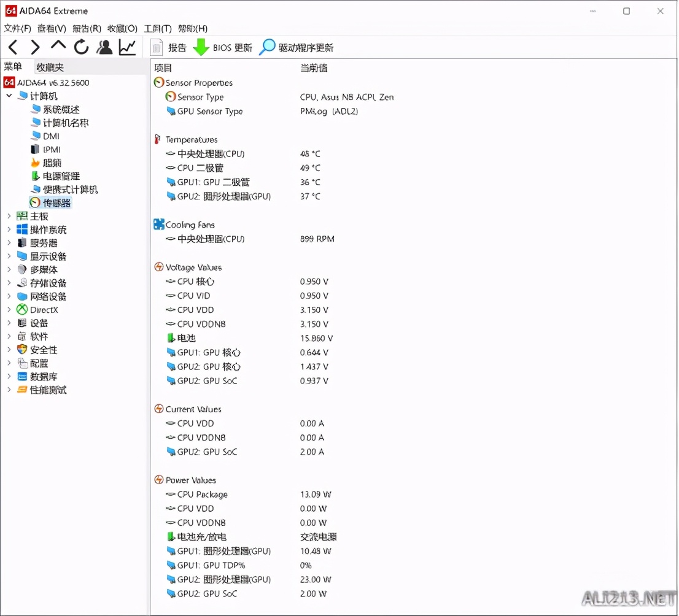This screenshot has width=679, height=616.
Task: Select the AIDA64 v6.32.5600 root item
Action: click(x=47, y=82)
